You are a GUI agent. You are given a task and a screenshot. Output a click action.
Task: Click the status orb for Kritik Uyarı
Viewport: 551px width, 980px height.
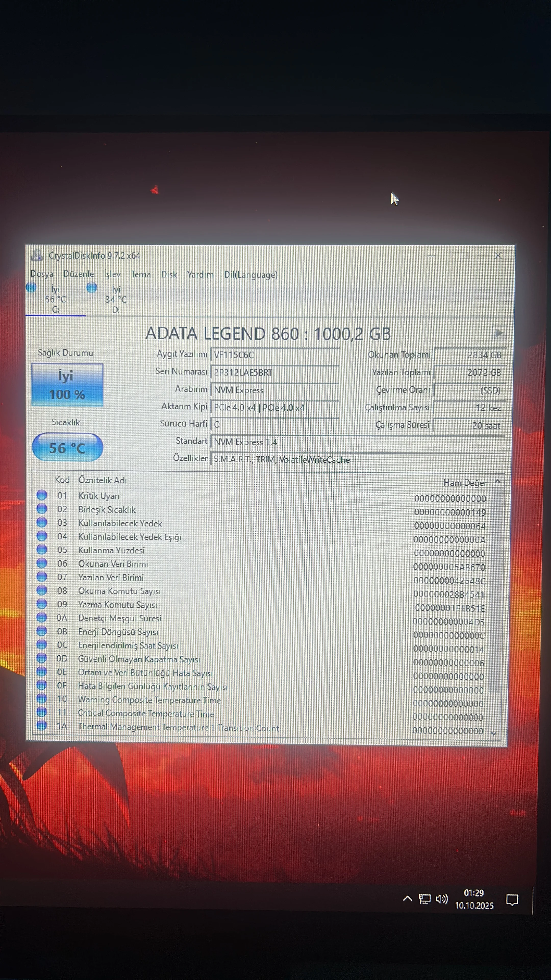point(42,495)
